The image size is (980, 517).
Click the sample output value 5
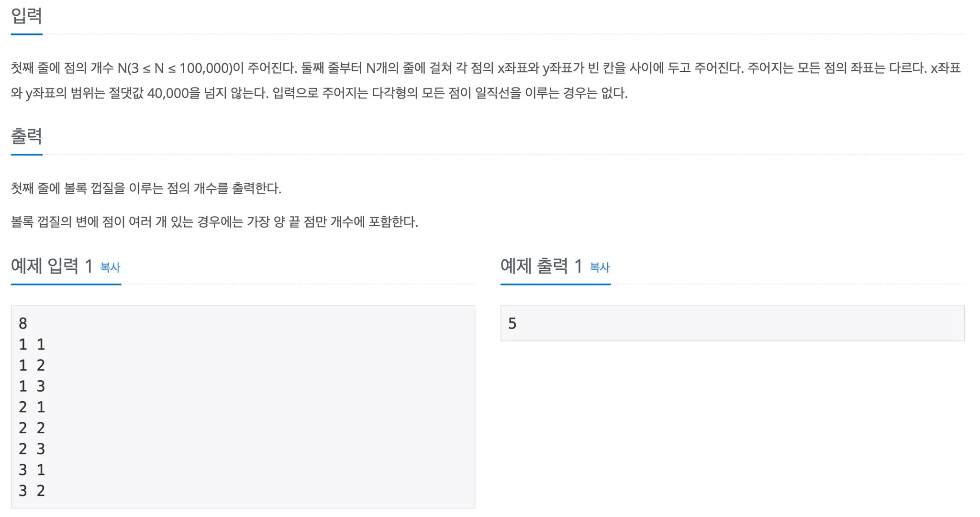512,324
